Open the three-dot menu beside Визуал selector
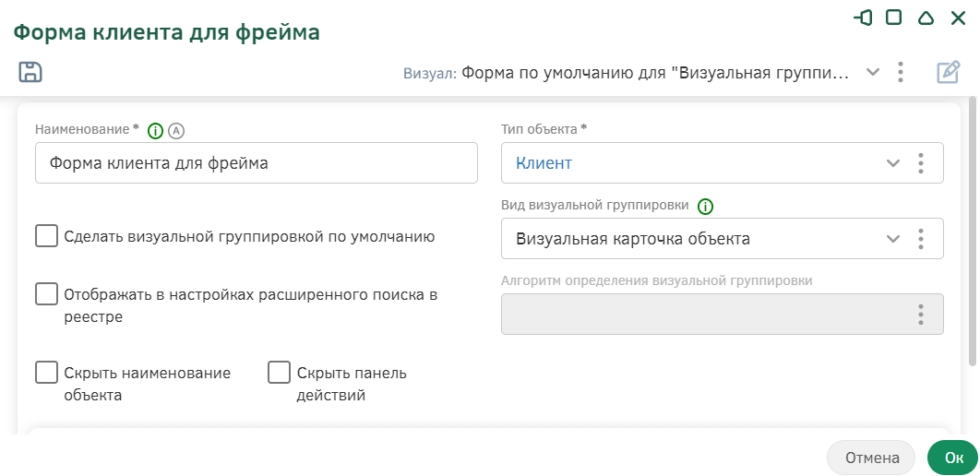The image size is (980, 476). [x=900, y=73]
